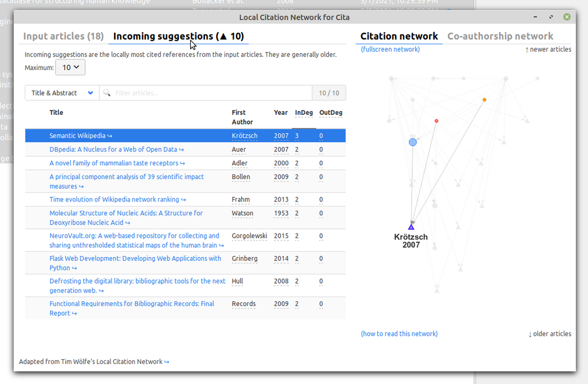Open the fullscreen network link

click(x=390, y=49)
